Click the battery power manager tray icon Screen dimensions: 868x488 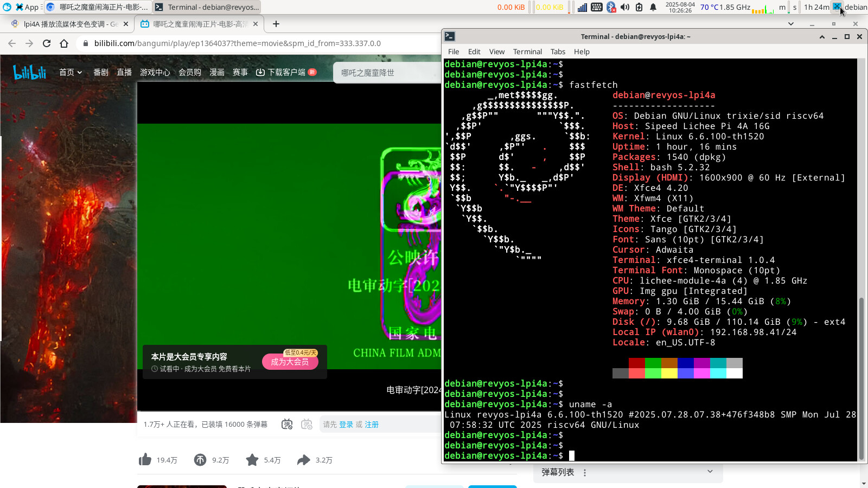tap(639, 7)
